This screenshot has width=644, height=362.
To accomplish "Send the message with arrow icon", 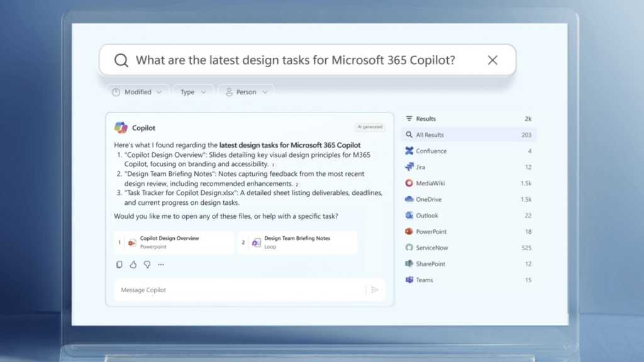I will pos(375,290).
